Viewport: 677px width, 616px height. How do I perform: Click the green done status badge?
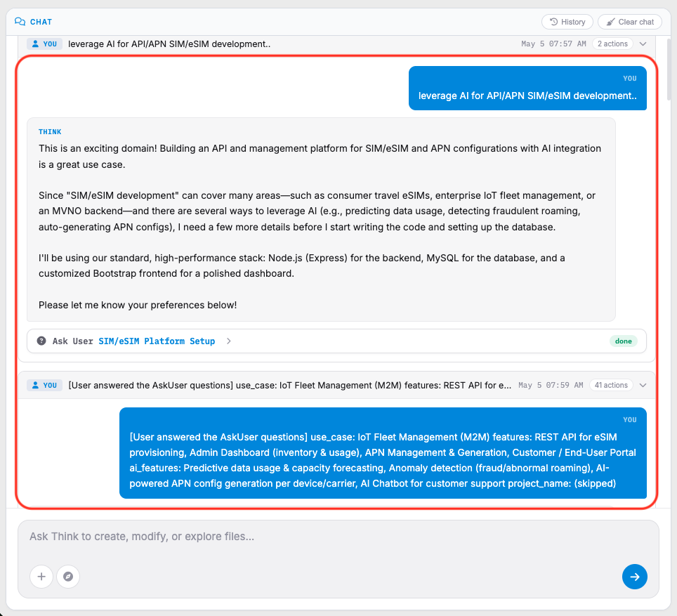pyautogui.click(x=623, y=341)
